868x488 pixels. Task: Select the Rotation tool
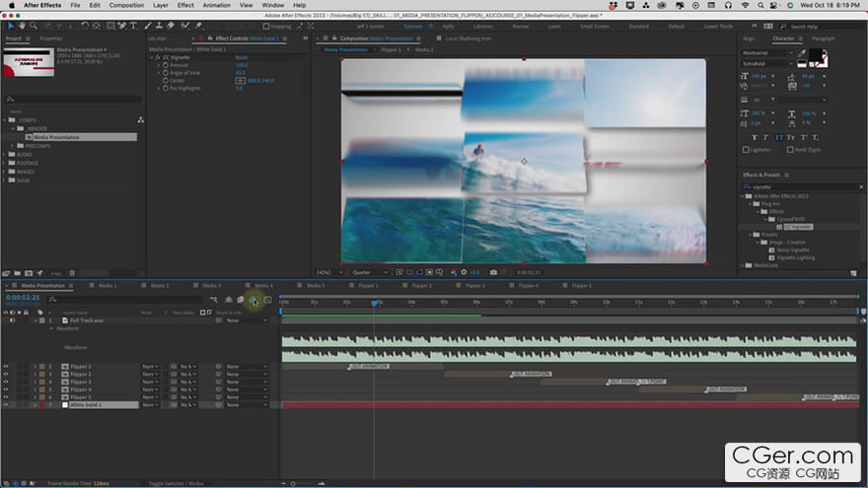point(85,26)
